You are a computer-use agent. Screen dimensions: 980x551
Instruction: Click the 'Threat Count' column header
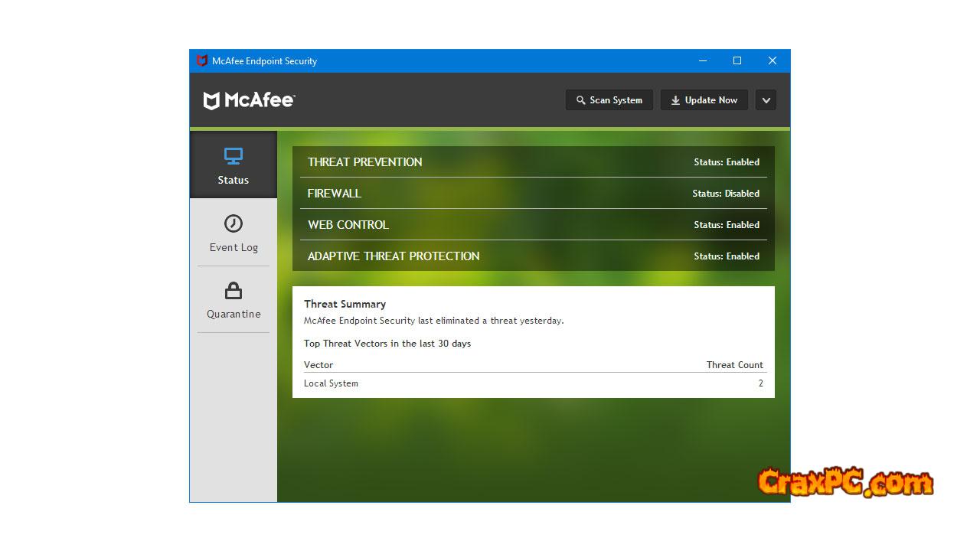[735, 365]
